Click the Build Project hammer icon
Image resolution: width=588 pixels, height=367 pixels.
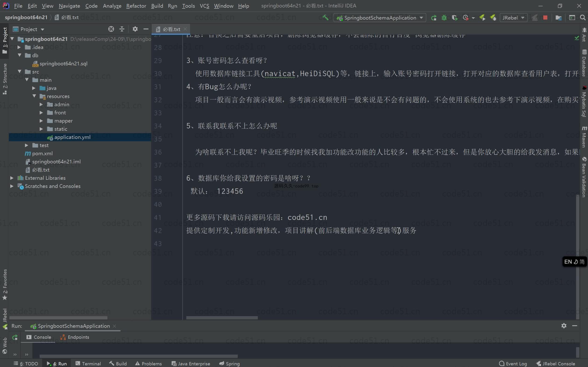325,18
